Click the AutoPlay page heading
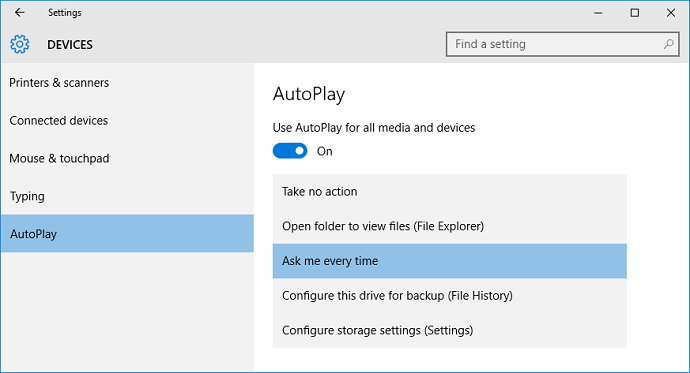The image size is (690, 373). (x=309, y=94)
